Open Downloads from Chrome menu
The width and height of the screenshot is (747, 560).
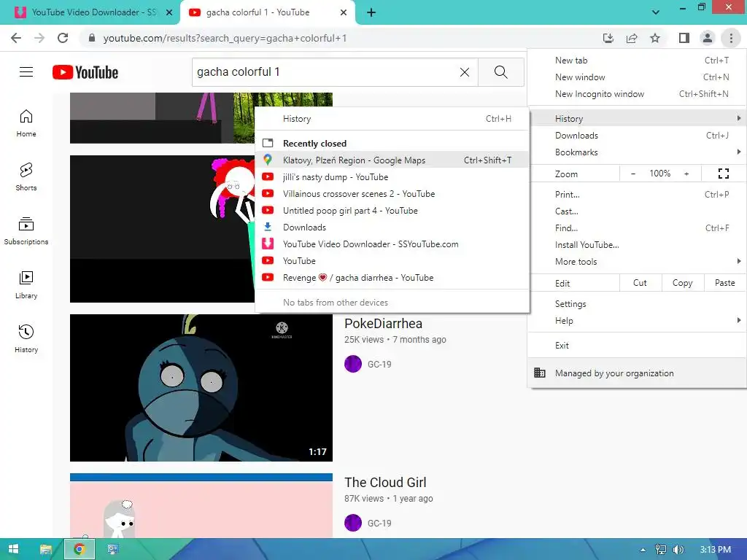coord(638,136)
